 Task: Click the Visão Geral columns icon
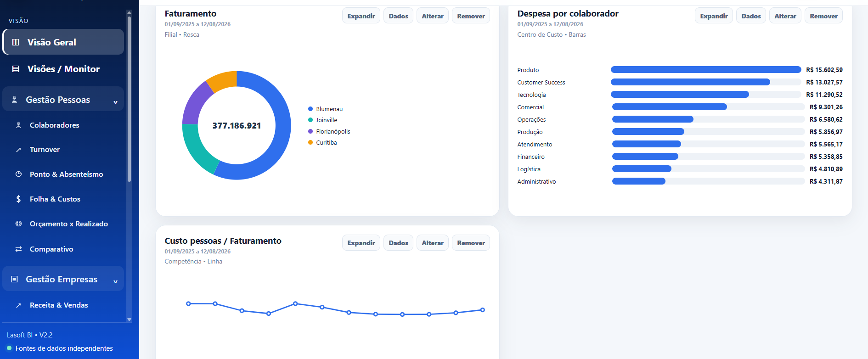[x=16, y=42]
